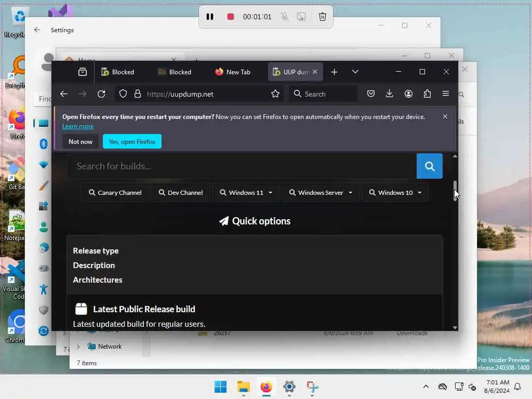The image size is (532, 399).
Task: Switch to the first Blocked tab
Action: 118,72
